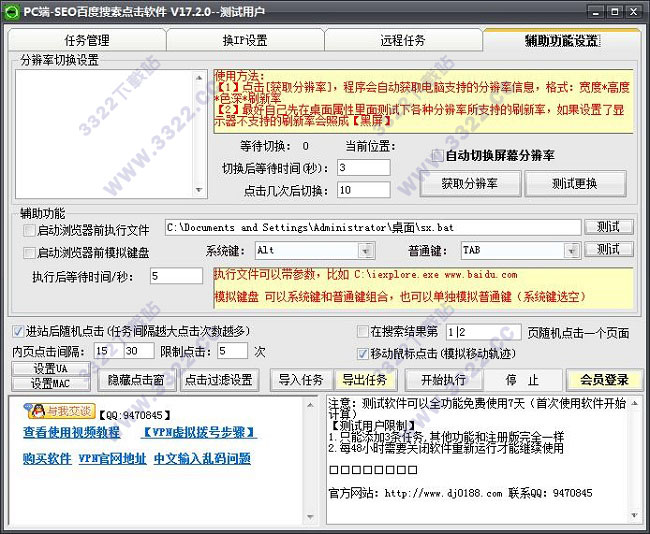Click 测试 button beside the 普通键 dropdown
650x534 pixels.
609,249
